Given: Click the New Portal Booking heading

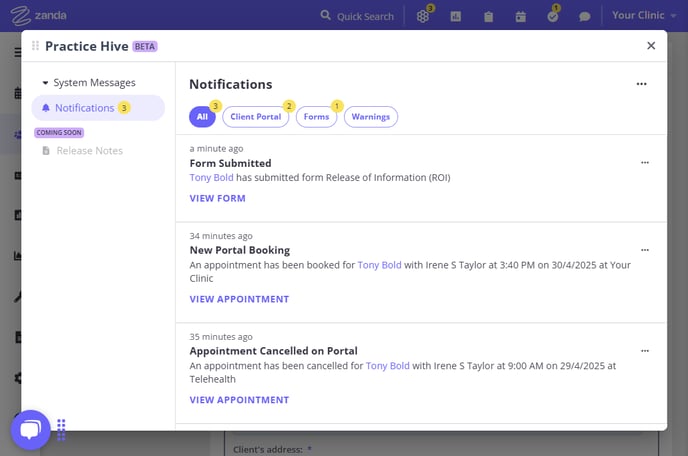Looking at the screenshot, I should tap(240, 250).
